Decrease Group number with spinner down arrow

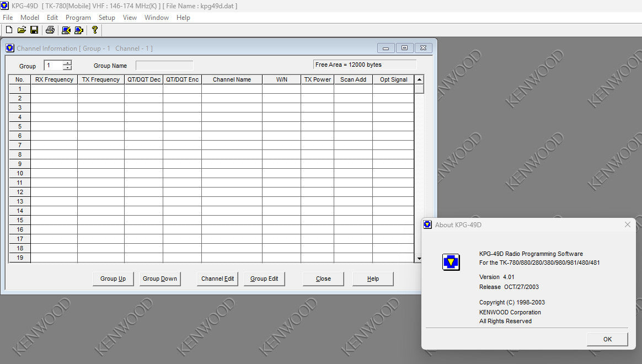67,67
